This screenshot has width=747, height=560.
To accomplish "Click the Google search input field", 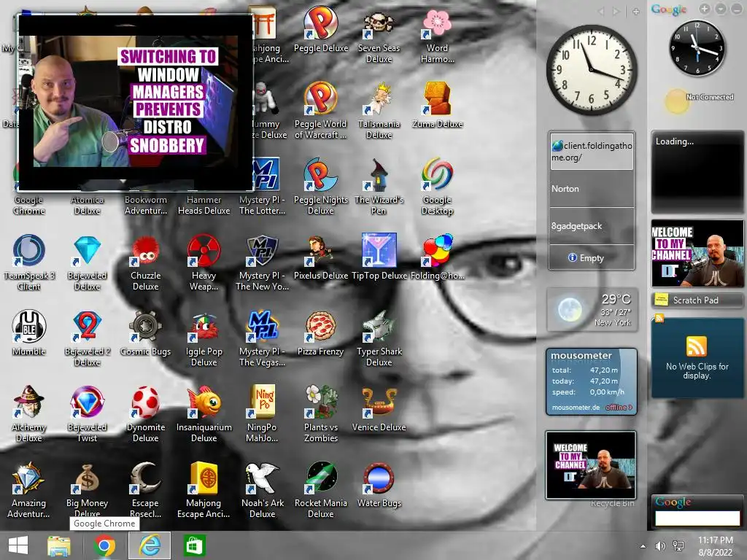I will pos(697,518).
